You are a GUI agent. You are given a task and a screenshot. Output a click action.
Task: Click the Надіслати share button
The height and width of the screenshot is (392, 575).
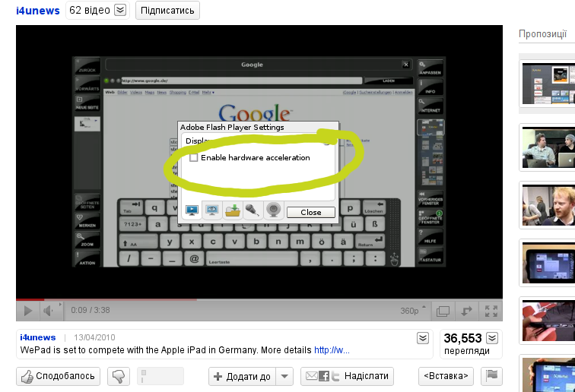pyautogui.click(x=347, y=376)
